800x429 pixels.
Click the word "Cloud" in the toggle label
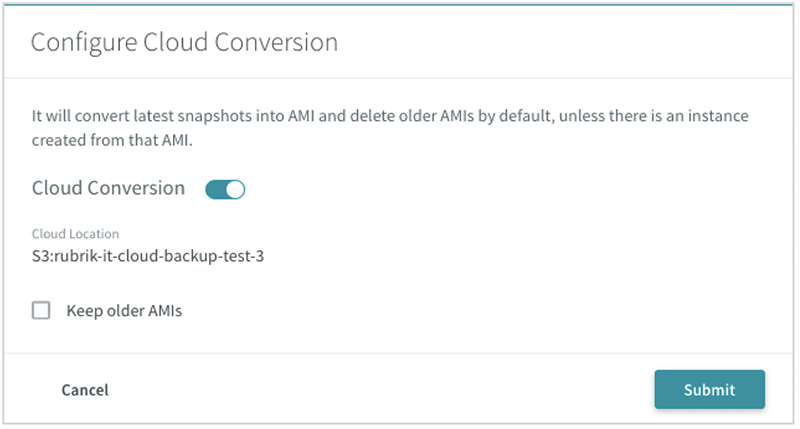(57, 188)
